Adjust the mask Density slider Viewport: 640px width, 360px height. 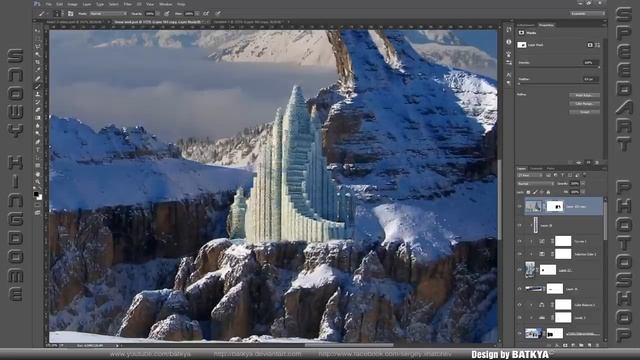point(560,67)
